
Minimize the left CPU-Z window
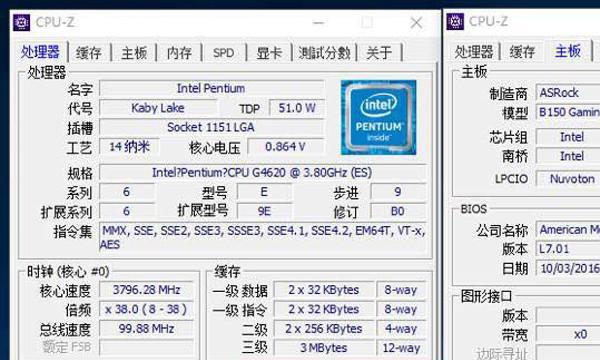(x=318, y=23)
